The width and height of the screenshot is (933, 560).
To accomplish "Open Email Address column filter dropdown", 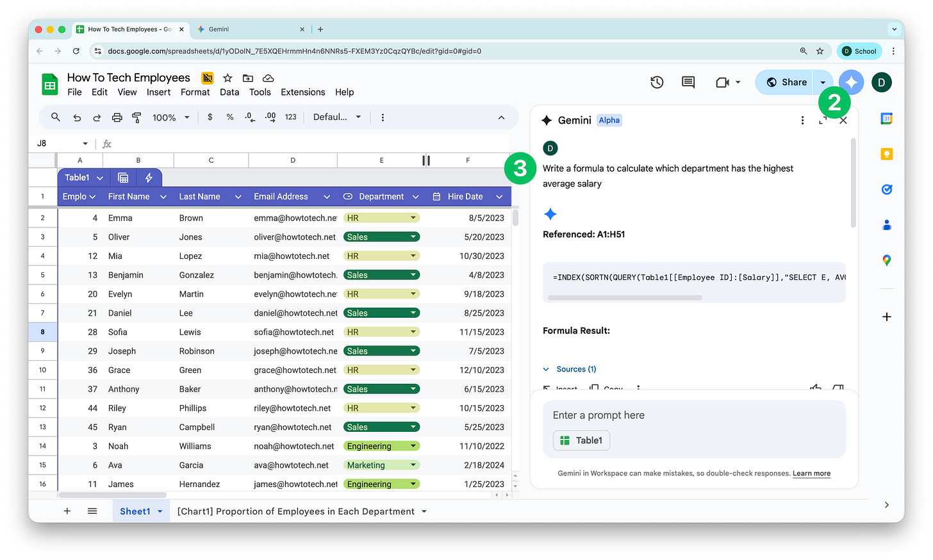I will tap(327, 197).
